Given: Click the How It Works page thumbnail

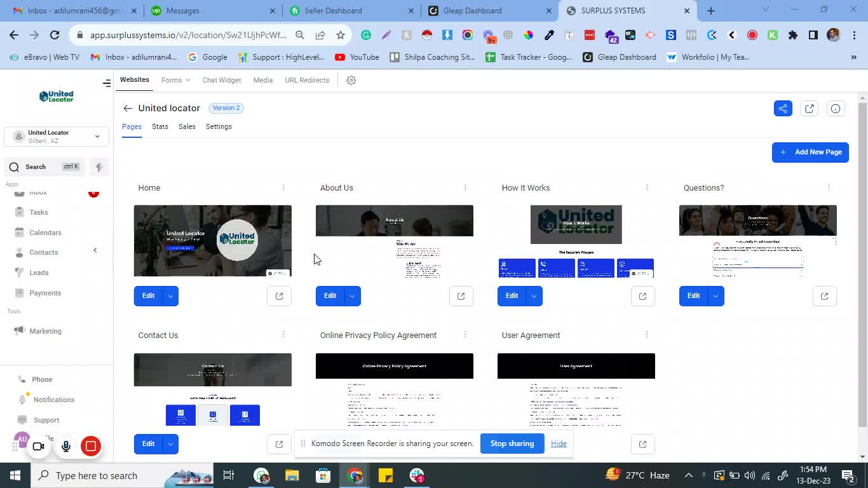Looking at the screenshot, I should tap(576, 241).
